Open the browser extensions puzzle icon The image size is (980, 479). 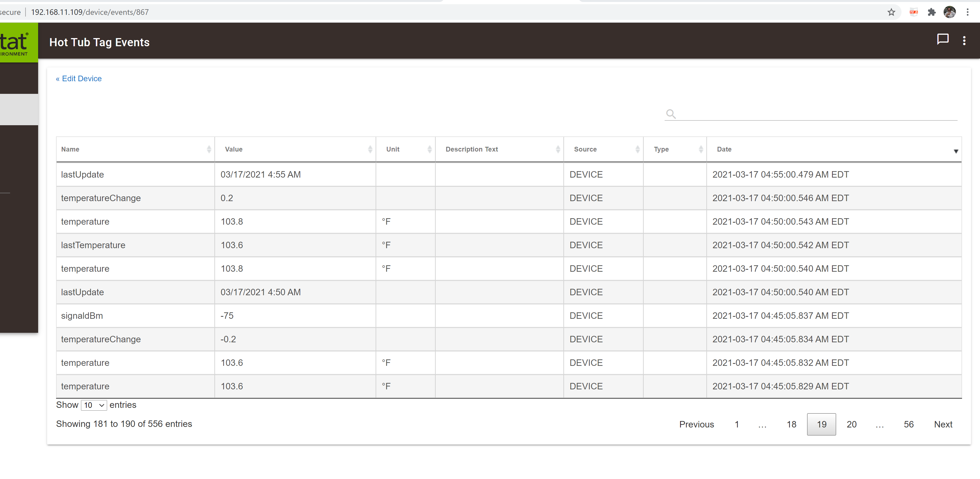[931, 12]
